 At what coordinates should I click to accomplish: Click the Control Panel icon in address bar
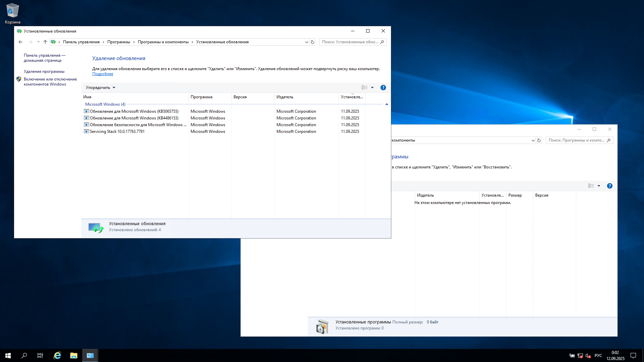[x=53, y=42]
